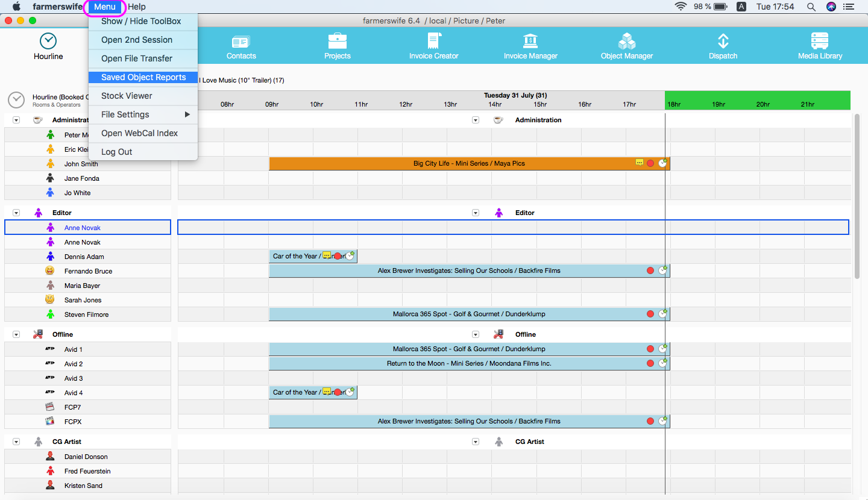Open the Dispatch arrows icon

pos(723,41)
